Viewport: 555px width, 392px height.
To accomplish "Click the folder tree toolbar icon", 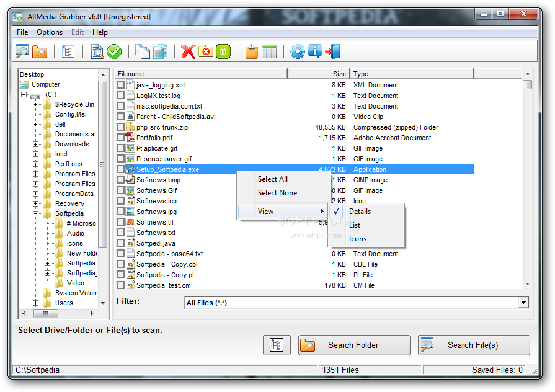I will tap(68, 51).
